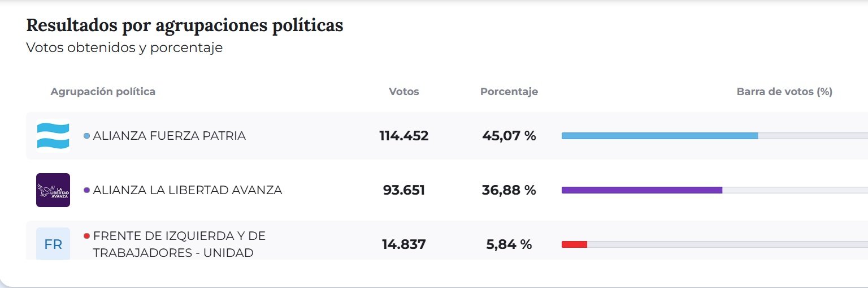868x288 pixels.
Task: Click the Votos column header
Action: pyautogui.click(x=404, y=92)
